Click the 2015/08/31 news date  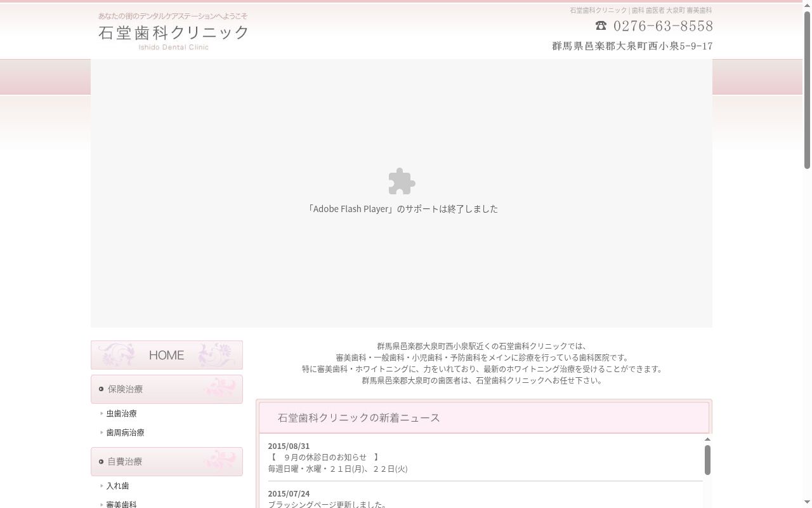(289, 446)
